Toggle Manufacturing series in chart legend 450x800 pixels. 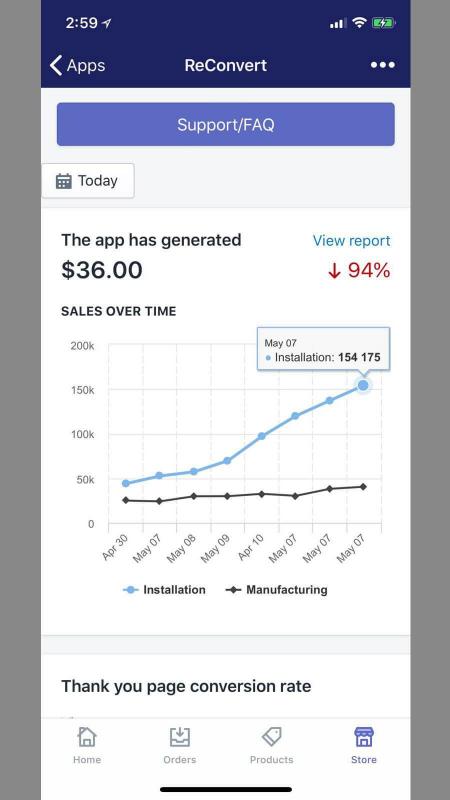(x=277, y=590)
